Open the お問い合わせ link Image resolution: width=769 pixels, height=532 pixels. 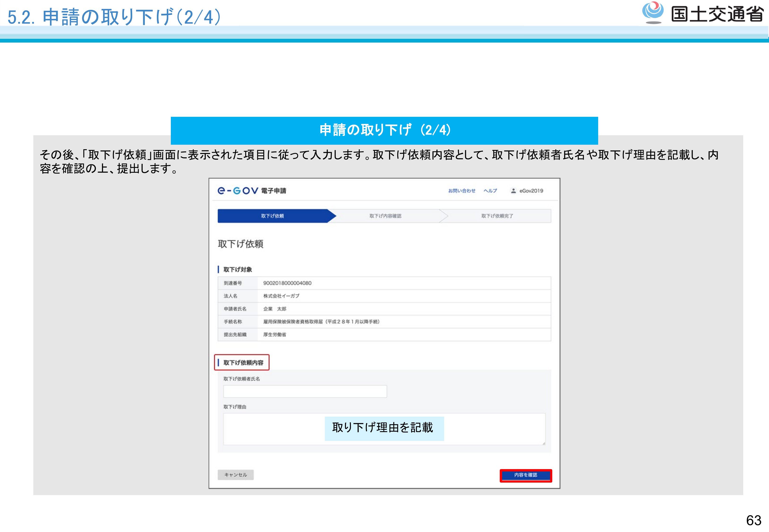(x=462, y=191)
